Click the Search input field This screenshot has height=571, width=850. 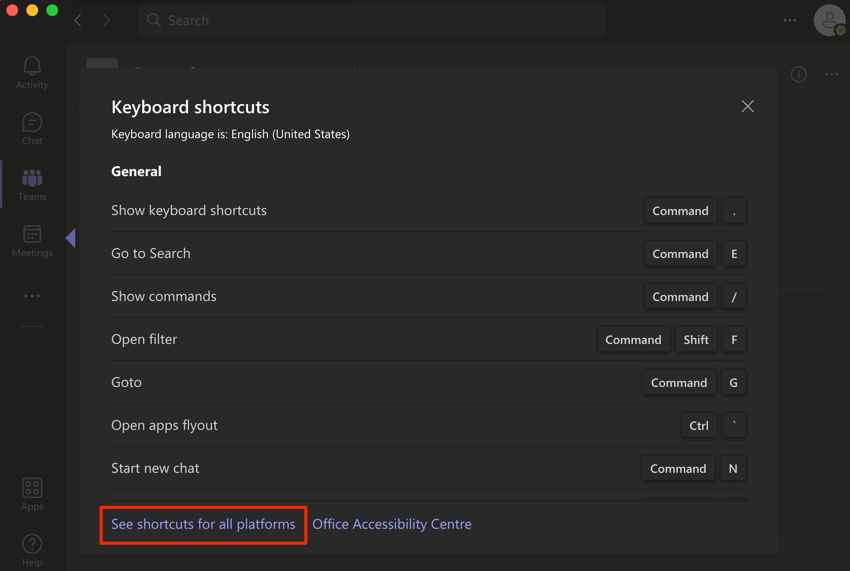point(372,20)
